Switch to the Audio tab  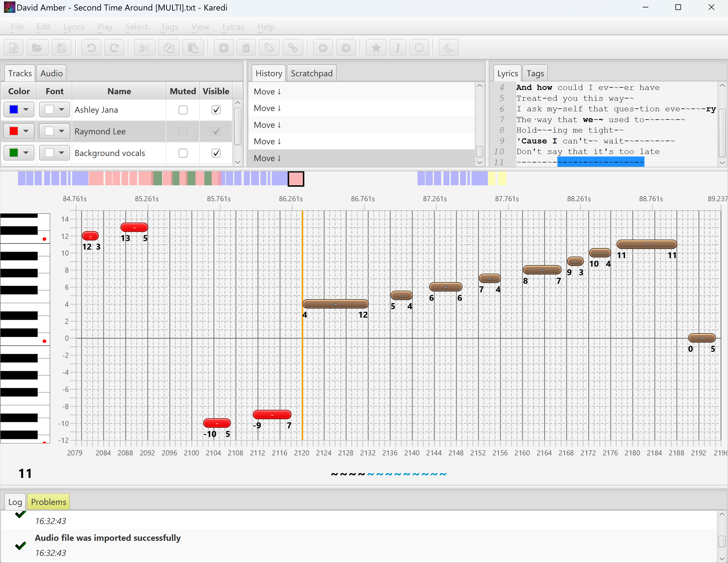[51, 73]
